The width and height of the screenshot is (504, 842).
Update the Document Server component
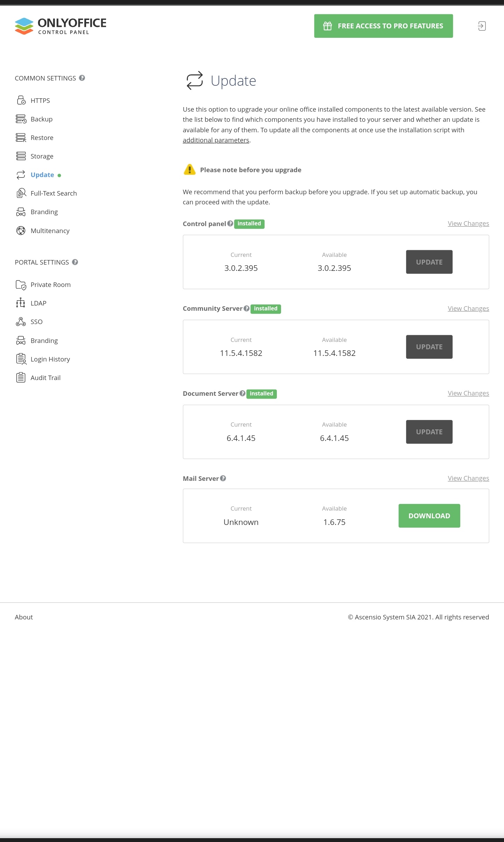(x=429, y=432)
